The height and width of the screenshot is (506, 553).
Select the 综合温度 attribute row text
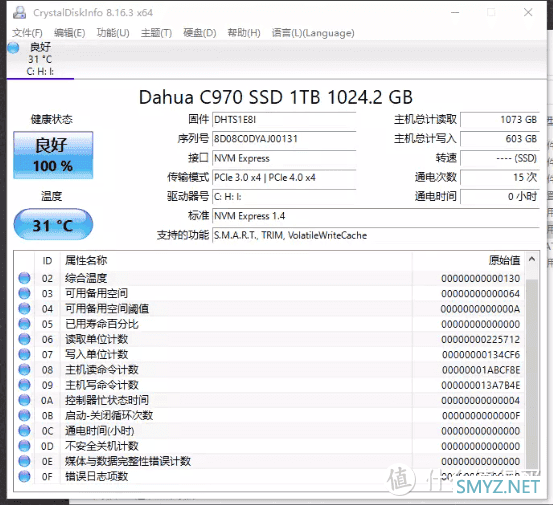pos(86,278)
